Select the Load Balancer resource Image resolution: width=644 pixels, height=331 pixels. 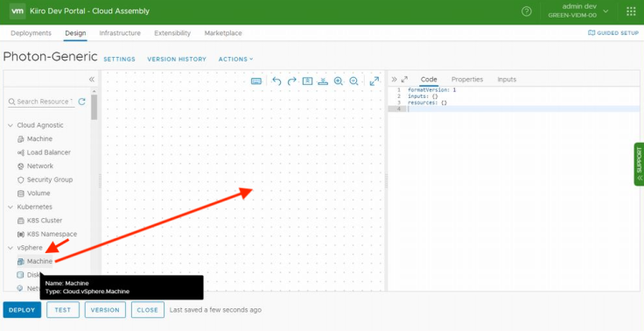(44, 152)
